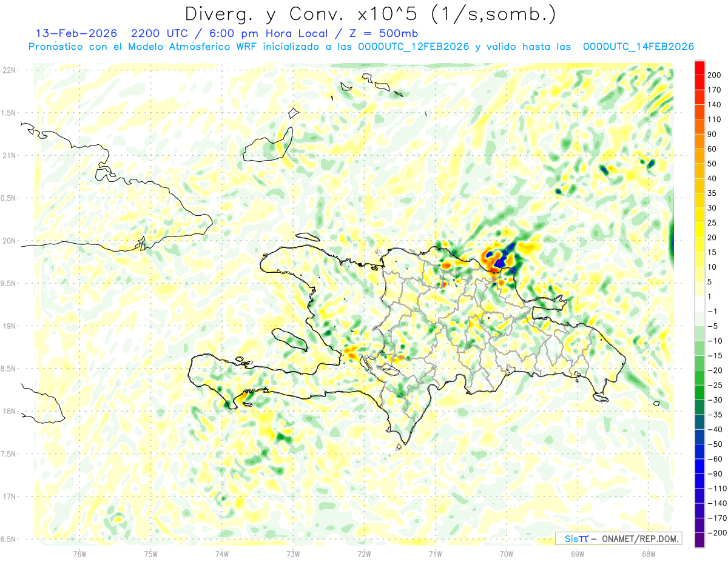This screenshot has height=562, width=728.
Task: Click the '74W' longitude label
Action: [x=222, y=554]
